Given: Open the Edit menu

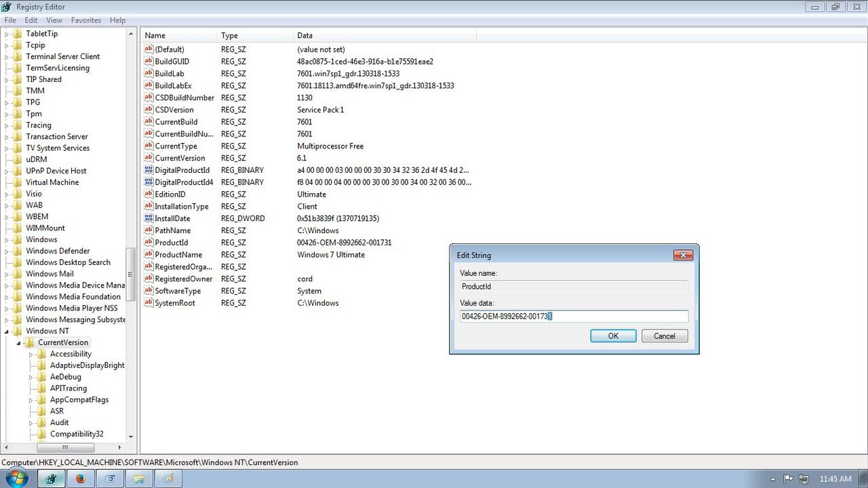Looking at the screenshot, I should tap(31, 20).
